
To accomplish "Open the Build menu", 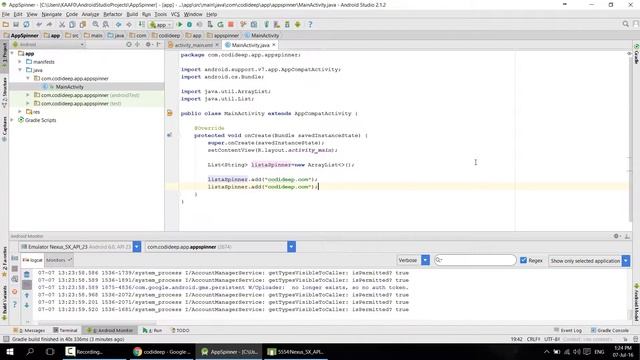I will (132, 14).
